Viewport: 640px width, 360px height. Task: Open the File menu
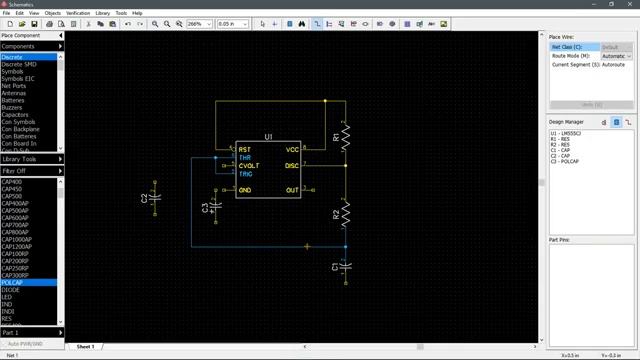7,13
